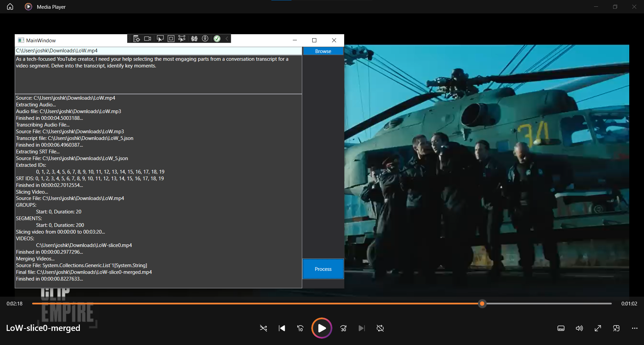
Task: Switch Media Player to full screen
Action: click(x=598, y=328)
